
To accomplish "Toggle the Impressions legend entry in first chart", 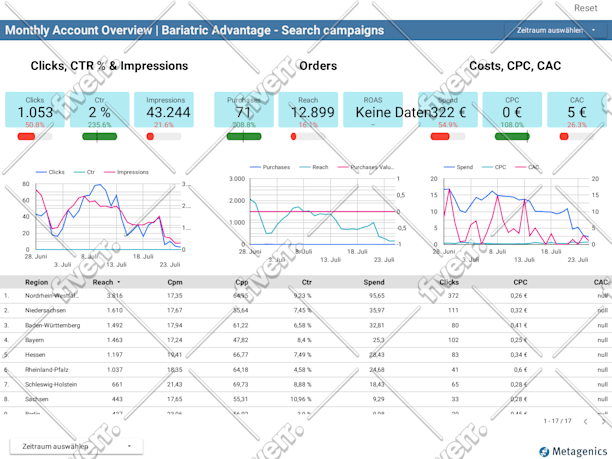I will (x=126, y=172).
